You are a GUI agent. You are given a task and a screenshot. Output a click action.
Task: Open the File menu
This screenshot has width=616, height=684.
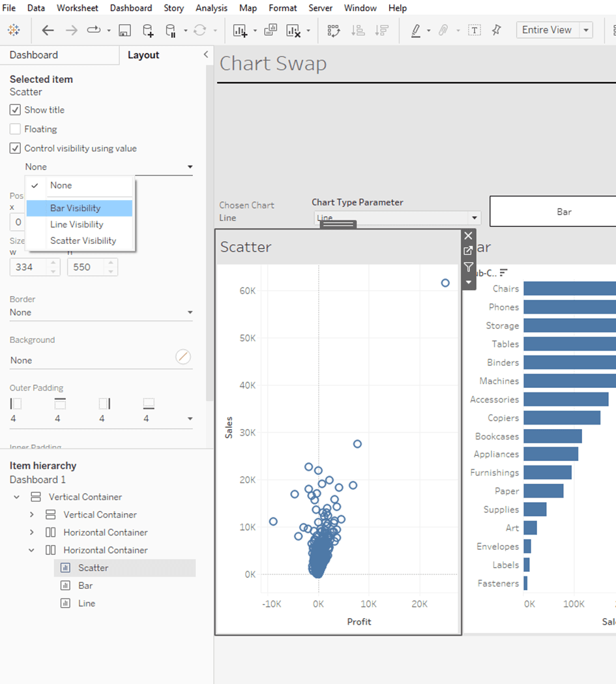point(8,8)
